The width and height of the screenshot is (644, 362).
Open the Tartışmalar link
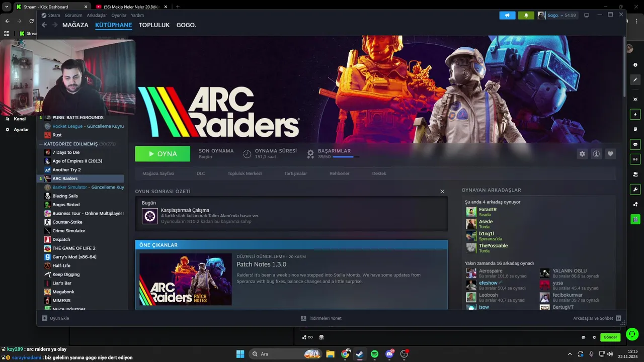pyautogui.click(x=296, y=173)
